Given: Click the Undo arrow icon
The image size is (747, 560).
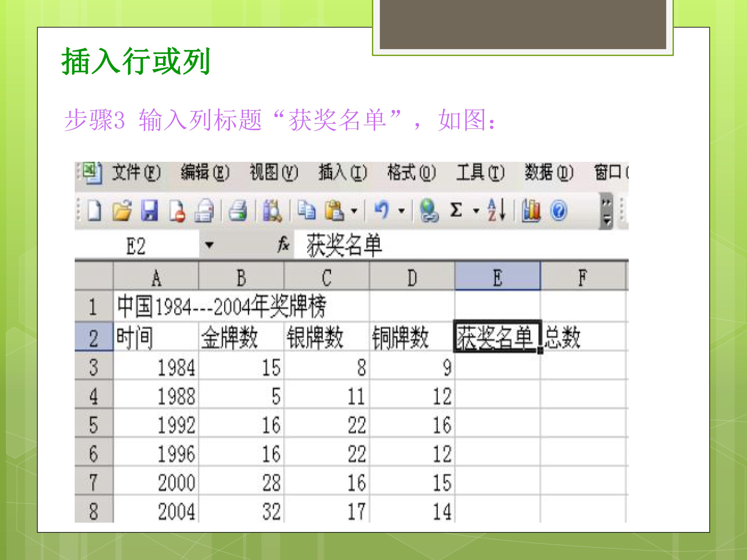Looking at the screenshot, I should click(x=382, y=210).
